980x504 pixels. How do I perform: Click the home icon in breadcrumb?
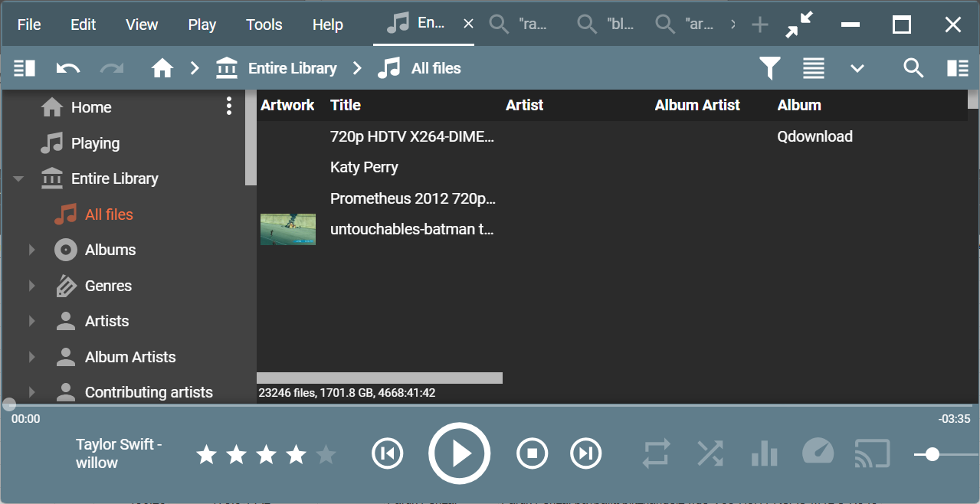point(162,68)
